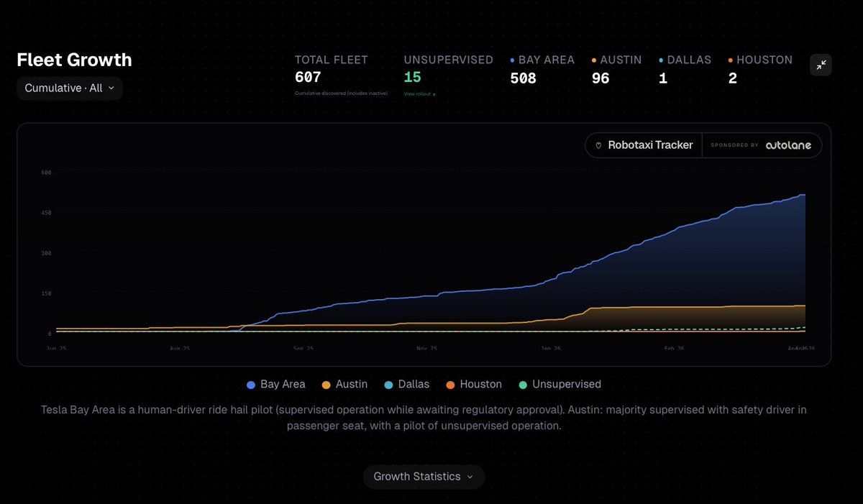Click the Feb 26 x-axis label
This screenshot has height=504, width=863.
674,349
